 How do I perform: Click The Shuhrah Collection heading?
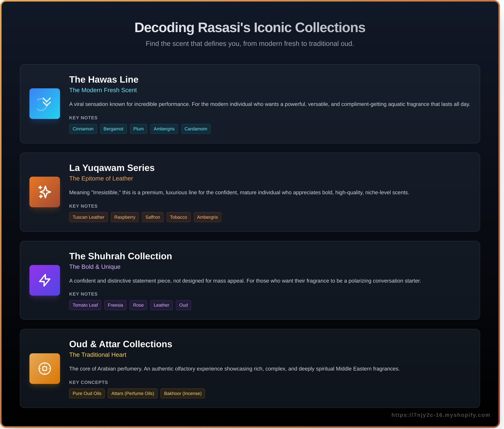click(x=120, y=256)
